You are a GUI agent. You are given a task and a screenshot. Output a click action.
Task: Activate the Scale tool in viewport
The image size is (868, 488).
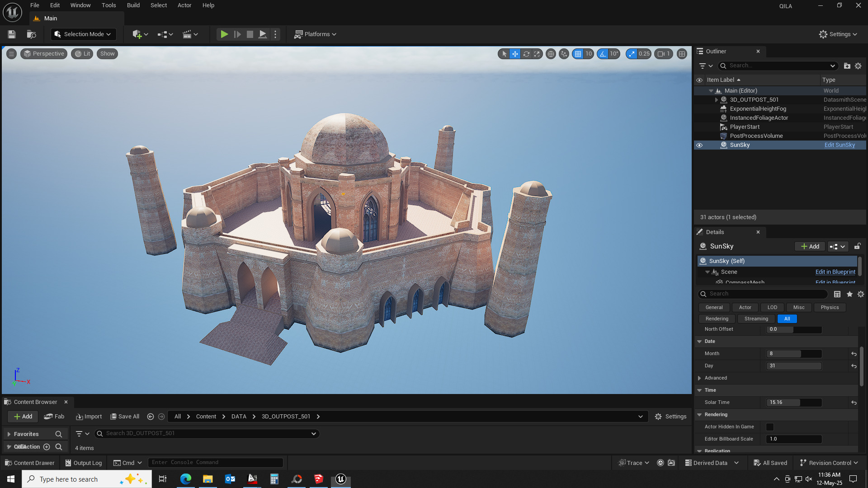pos(537,54)
